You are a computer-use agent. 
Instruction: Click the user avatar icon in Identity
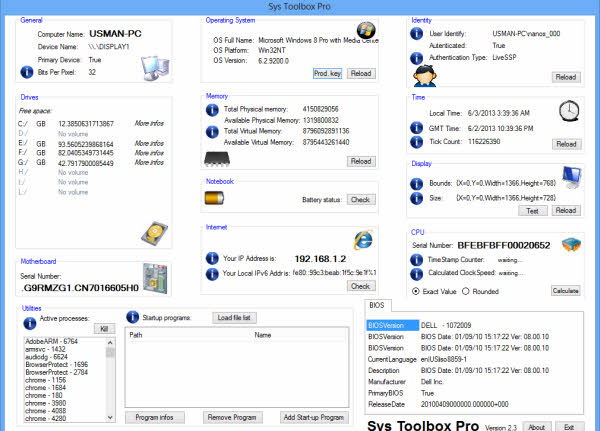(425, 76)
